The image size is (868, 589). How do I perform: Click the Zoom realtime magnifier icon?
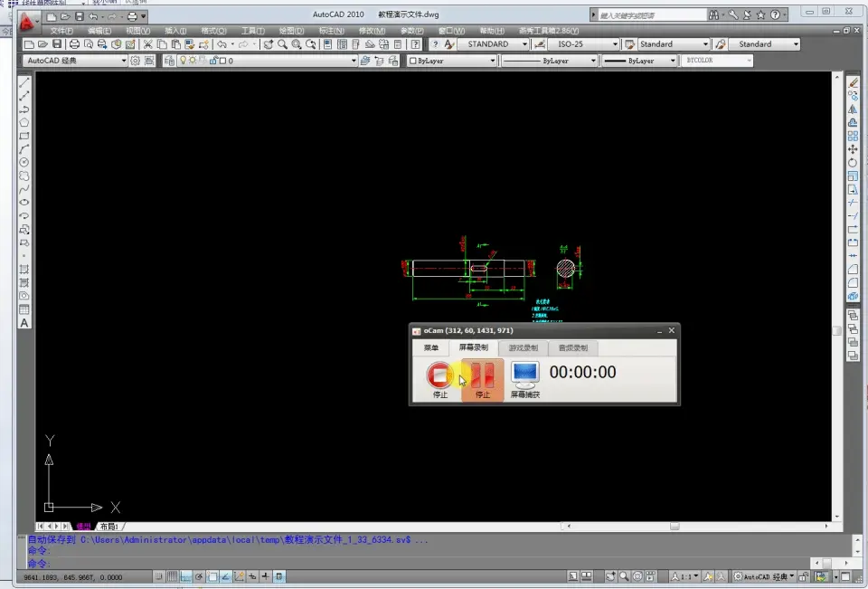click(282, 44)
